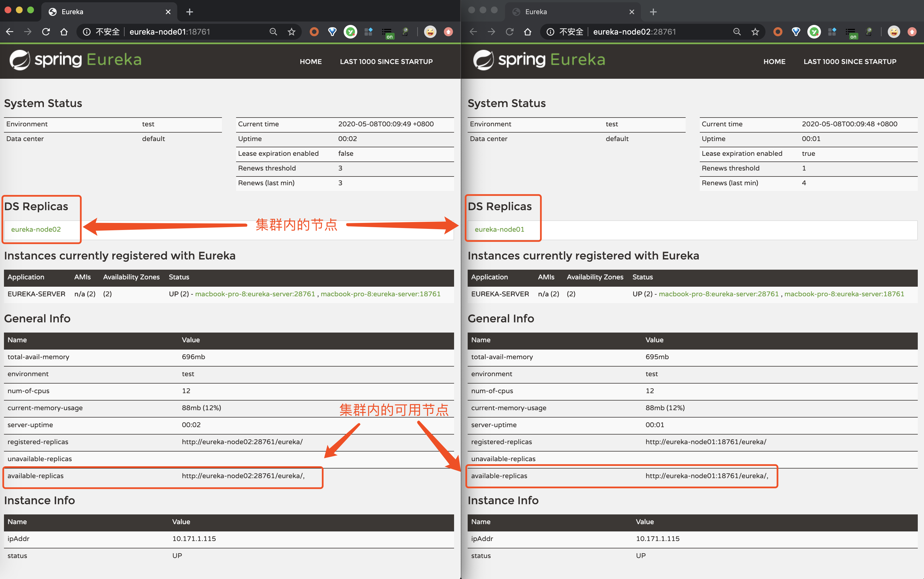
Task: Click site security info icon for eureka-node01
Action: pos(87,32)
